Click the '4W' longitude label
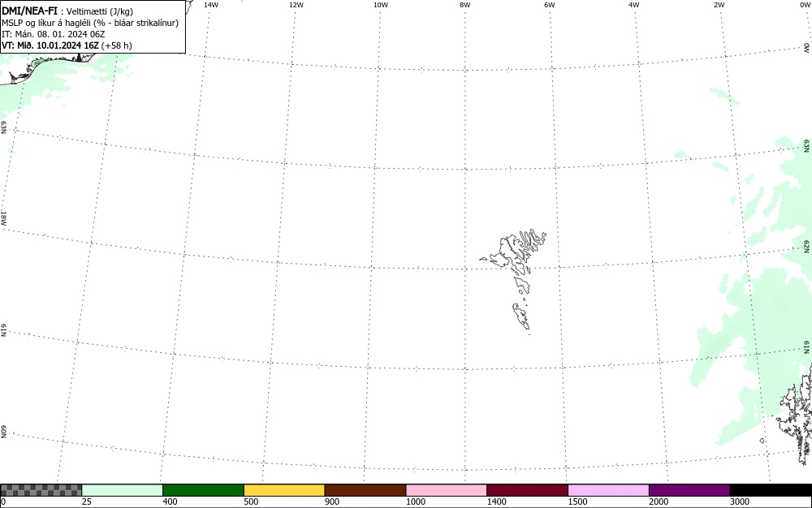The height and width of the screenshot is (508, 812). (x=634, y=5)
